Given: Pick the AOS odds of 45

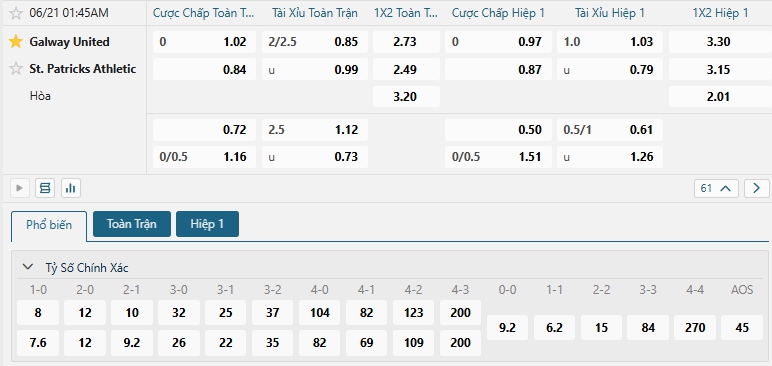Looking at the screenshot, I should point(742,328).
